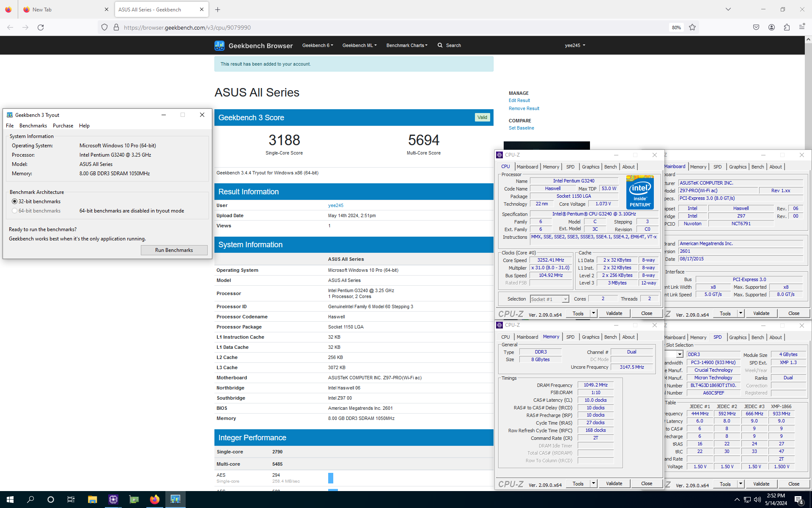Click the taskbar clock showing 2:52 PM
812x508 pixels.
pyautogui.click(x=776, y=500)
